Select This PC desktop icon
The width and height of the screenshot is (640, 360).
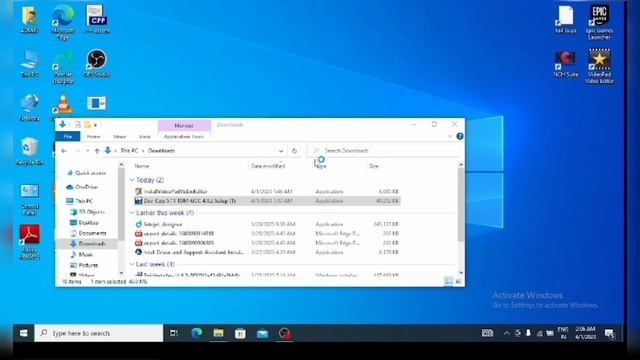tap(29, 63)
